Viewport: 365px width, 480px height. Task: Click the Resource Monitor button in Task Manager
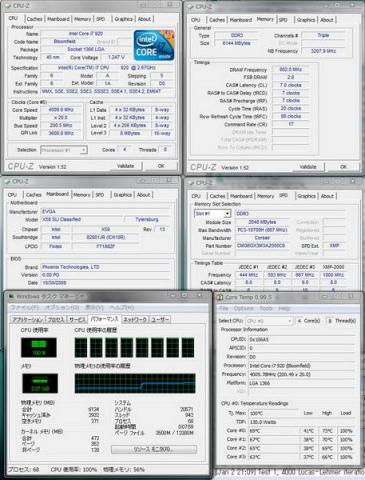(x=154, y=449)
